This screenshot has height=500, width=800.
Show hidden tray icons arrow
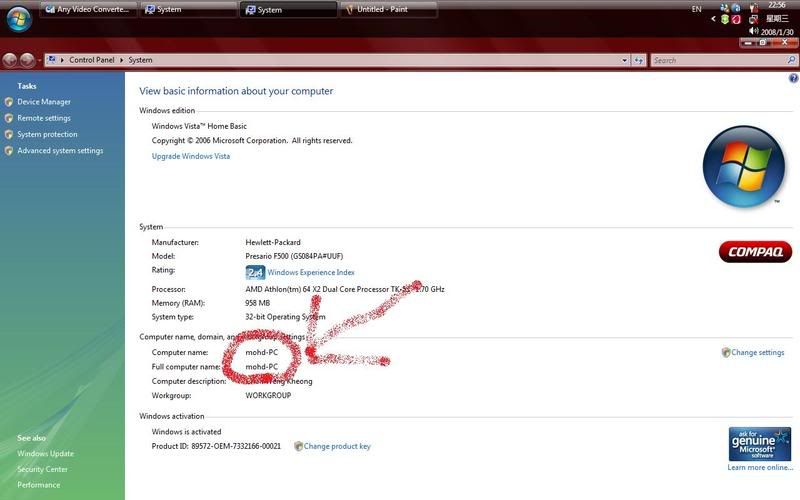coord(713,19)
